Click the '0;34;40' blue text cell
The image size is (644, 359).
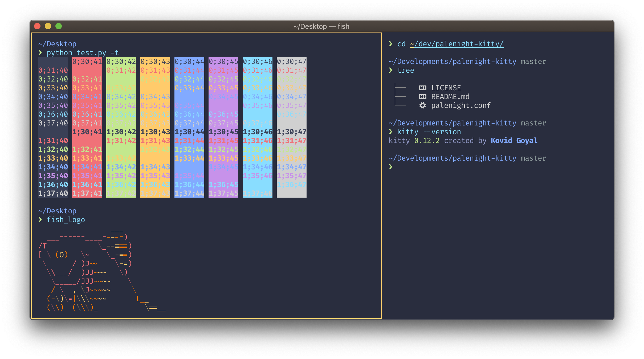point(53,97)
